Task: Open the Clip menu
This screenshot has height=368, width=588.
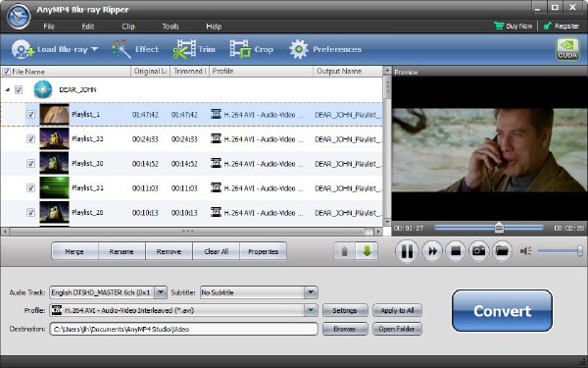Action: (x=128, y=26)
